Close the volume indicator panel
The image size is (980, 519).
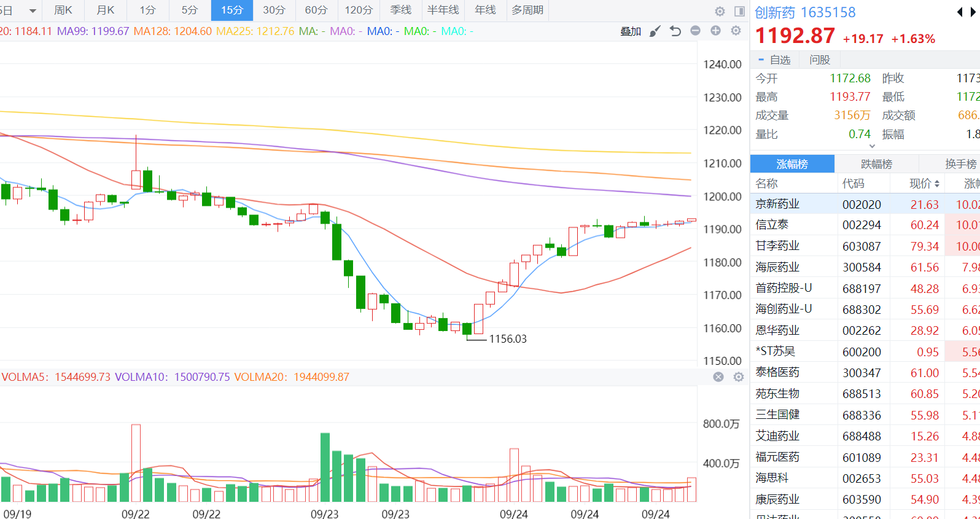pyautogui.click(x=718, y=377)
